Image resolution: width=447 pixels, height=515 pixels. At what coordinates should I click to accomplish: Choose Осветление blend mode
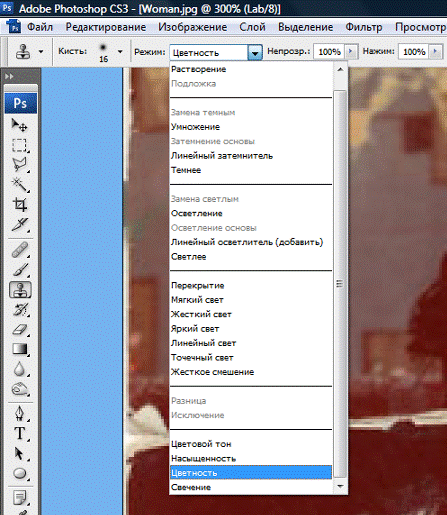pos(251,213)
